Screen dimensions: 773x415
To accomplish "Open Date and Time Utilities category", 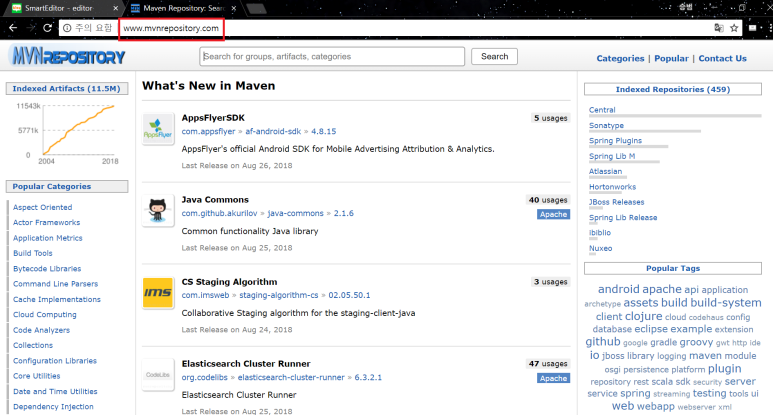I will [x=55, y=391].
